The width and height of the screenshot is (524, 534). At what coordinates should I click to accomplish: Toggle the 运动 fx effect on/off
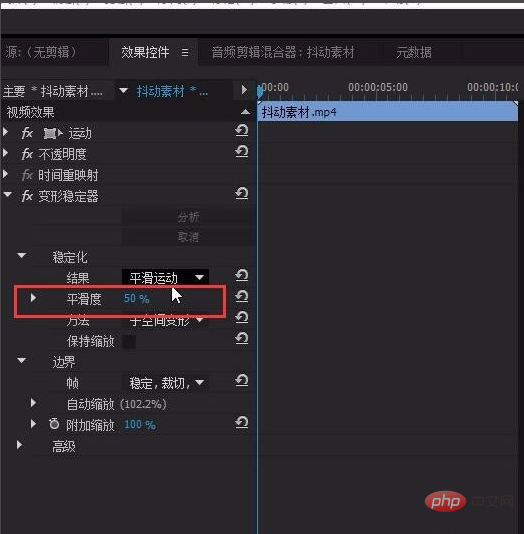tap(27, 133)
